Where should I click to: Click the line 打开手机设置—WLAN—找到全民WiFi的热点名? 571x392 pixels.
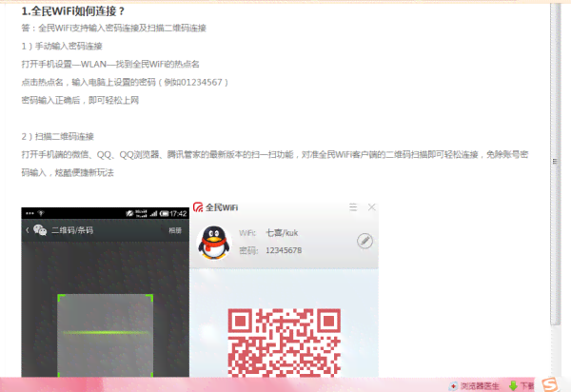coord(110,64)
